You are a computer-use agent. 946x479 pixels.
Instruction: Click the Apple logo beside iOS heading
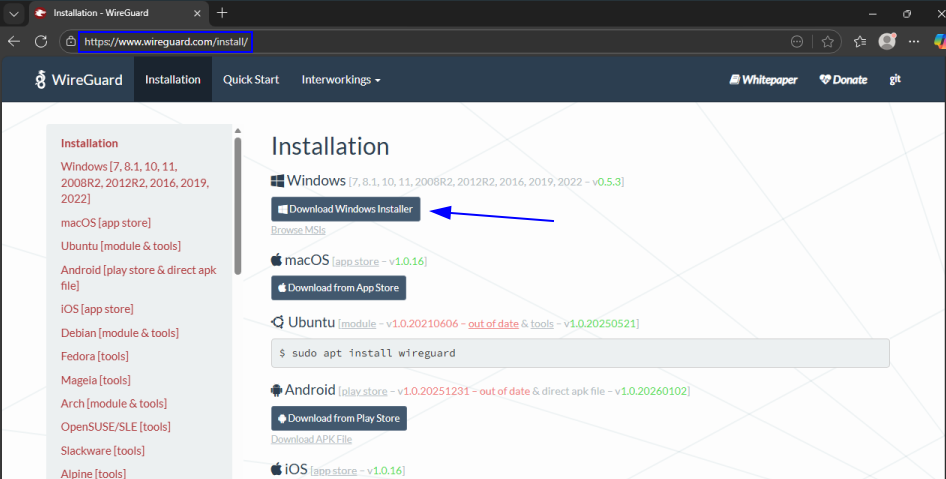click(x=276, y=469)
